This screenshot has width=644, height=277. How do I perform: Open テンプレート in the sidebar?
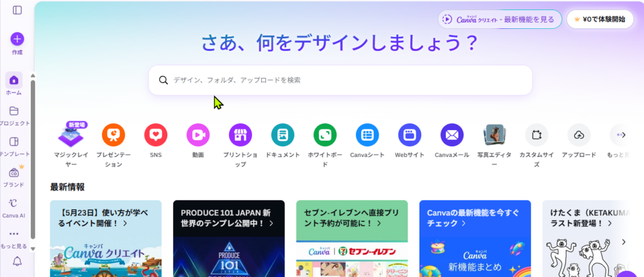(14, 146)
